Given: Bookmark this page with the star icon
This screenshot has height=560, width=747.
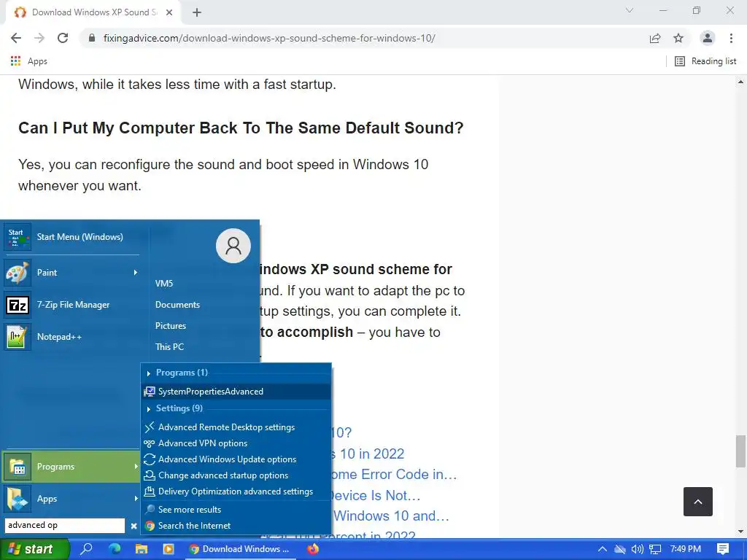Looking at the screenshot, I should 678,38.
